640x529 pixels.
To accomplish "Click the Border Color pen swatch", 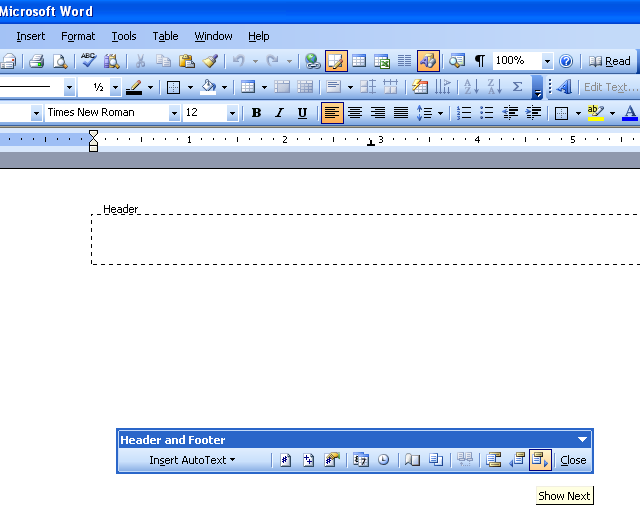I will point(134,87).
